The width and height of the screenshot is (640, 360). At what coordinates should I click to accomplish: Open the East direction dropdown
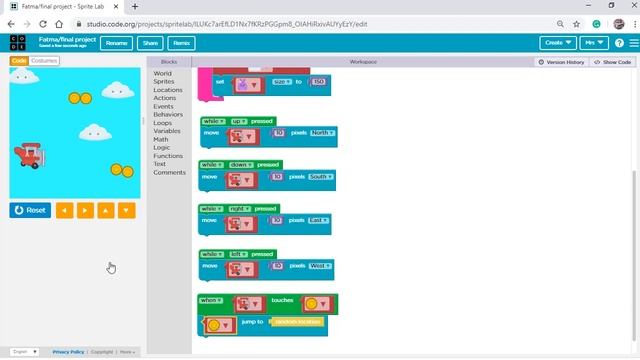pos(318,220)
